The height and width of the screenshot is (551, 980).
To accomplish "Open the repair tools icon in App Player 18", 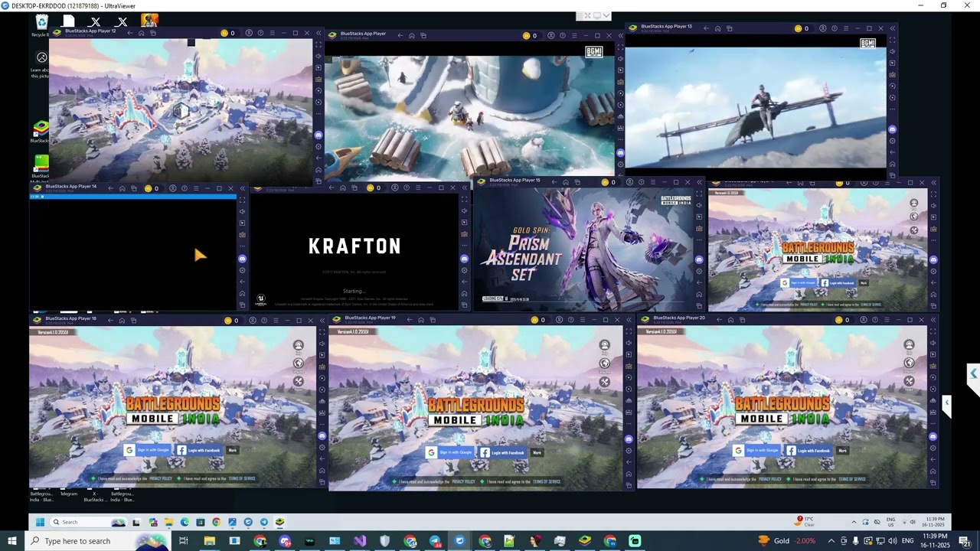I will click(x=299, y=381).
